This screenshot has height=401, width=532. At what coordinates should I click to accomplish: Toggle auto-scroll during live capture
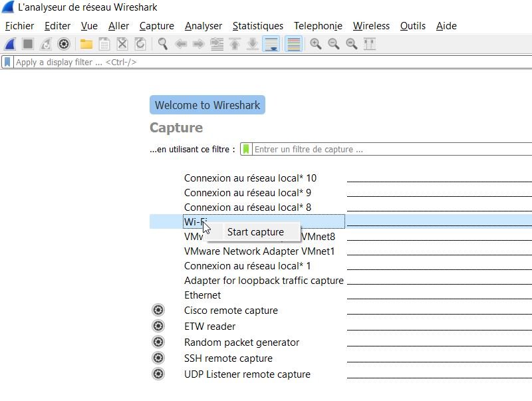pyautogui.click(x=271, y=44)
